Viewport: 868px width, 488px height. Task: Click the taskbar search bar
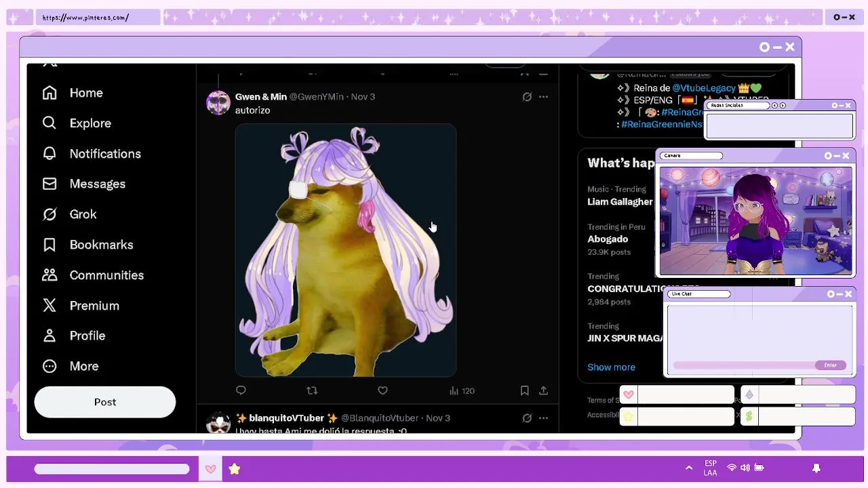pyautogui.click(x=112, y=469)
